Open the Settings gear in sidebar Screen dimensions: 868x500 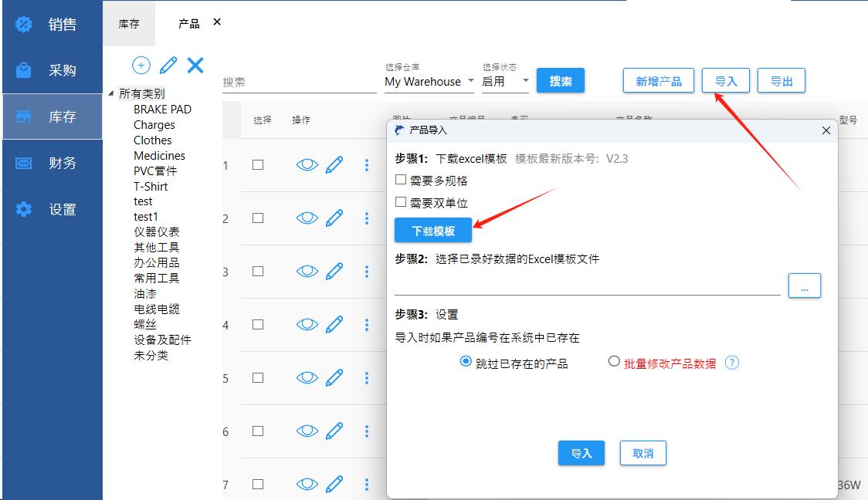(x=51, y=209)
